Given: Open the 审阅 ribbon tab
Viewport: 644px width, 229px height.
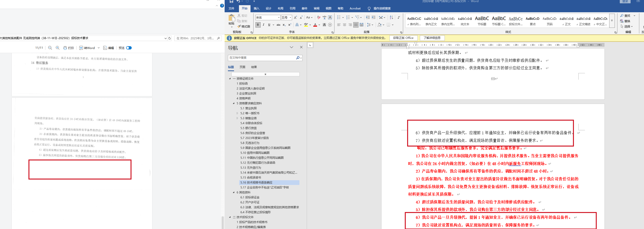Looking at the screenshot, I should [317, 8].
